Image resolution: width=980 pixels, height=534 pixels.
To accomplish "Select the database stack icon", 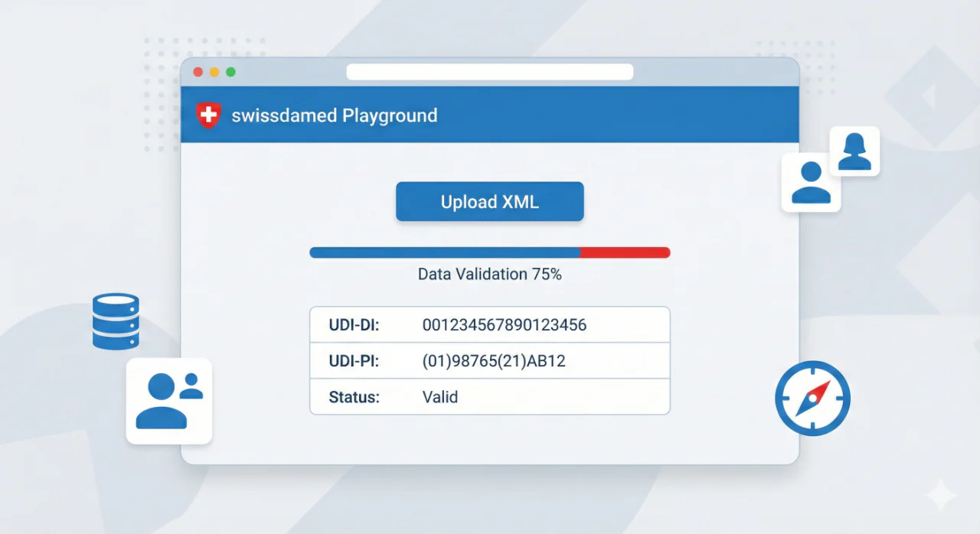I will [x=116, y=321].
